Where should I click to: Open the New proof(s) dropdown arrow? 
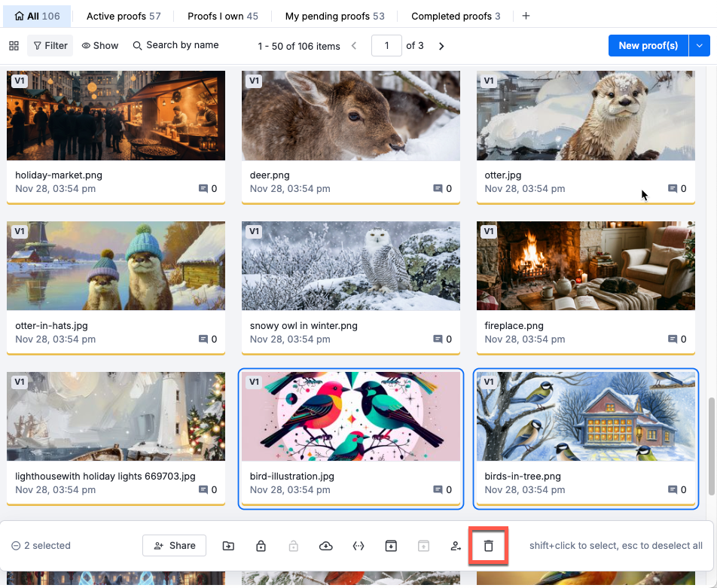point(699,46)
